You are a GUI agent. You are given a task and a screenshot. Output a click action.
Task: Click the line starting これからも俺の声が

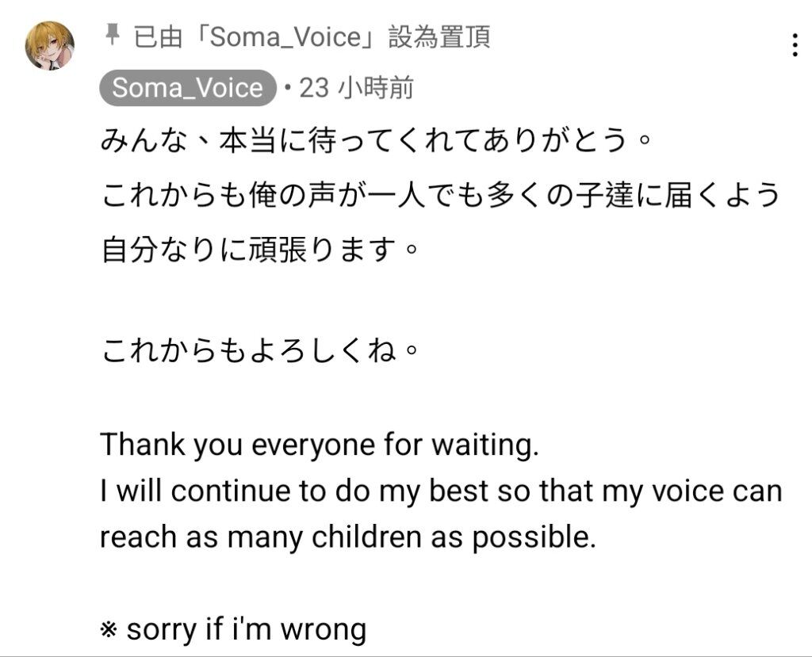[439, 195]
